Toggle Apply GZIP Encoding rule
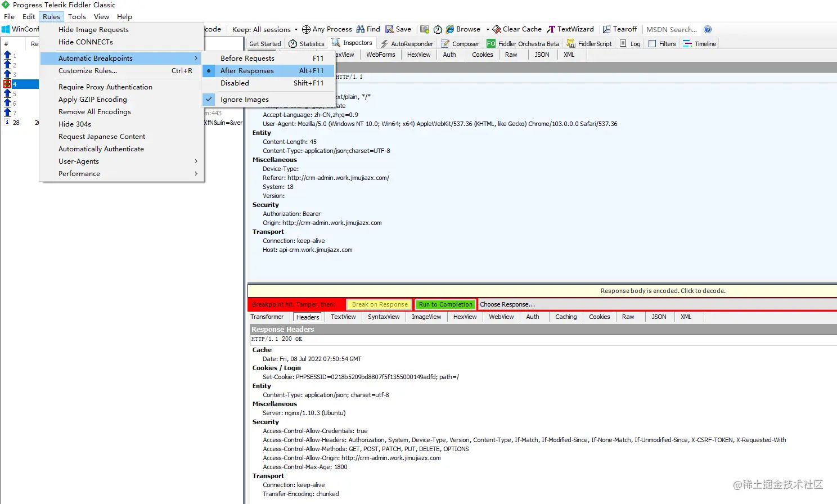The height and width of the screenshot is (504, 837). coord(121,100)
